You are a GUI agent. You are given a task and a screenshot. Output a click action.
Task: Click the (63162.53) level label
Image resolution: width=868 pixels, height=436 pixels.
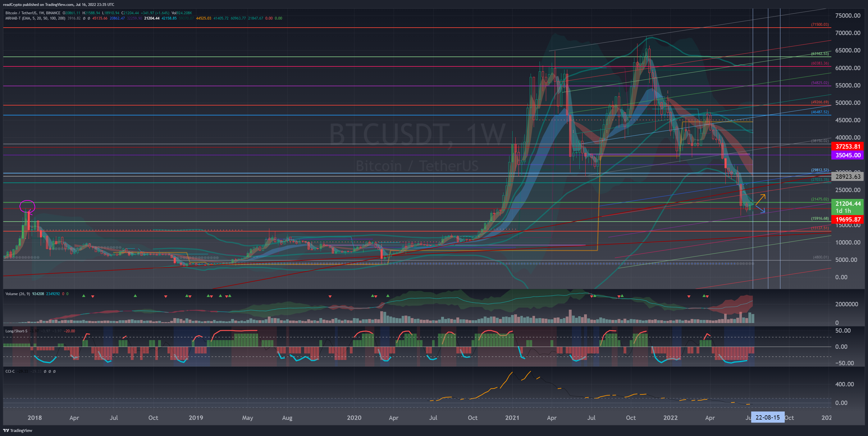(x=820, y=54)
